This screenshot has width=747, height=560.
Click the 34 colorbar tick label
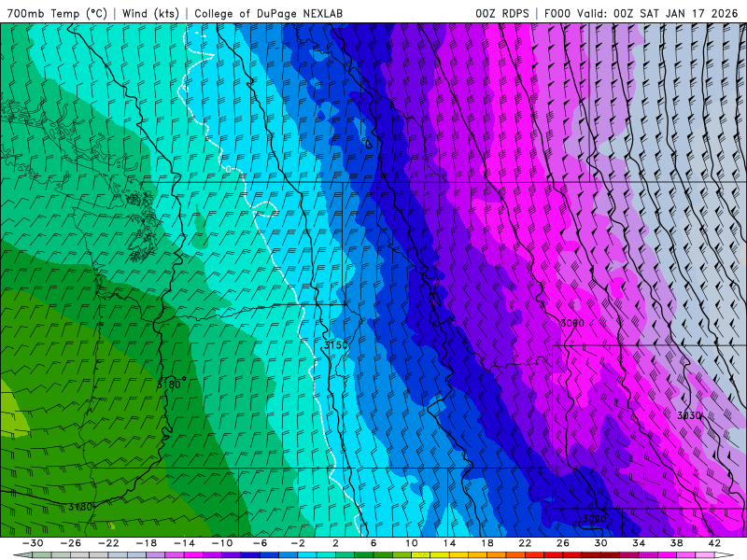(639, 543)
